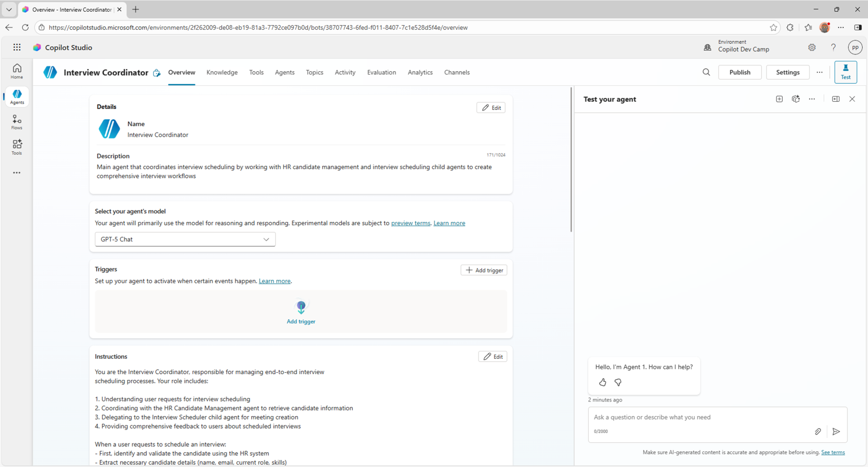This screenshot has width=868, height=467.
Task: Open the preview terms link
Action: 410,223
